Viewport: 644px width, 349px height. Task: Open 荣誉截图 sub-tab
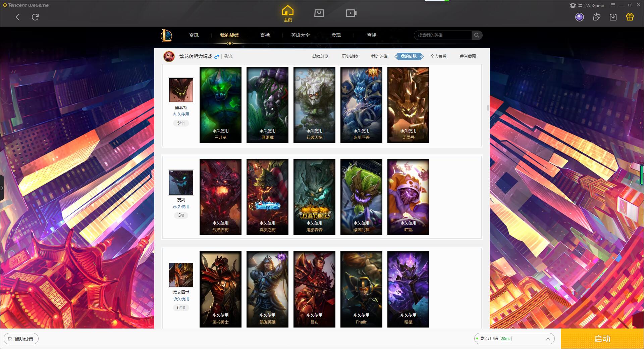coord(468,56)
